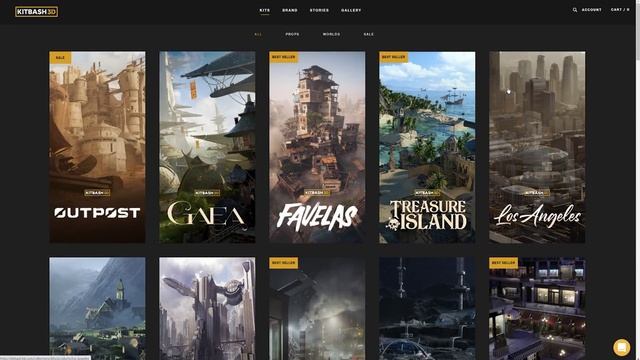Filter kits by Worlds
Viewport: 640px width, 360px height.
pyautogui.click(x=331, y=34)
